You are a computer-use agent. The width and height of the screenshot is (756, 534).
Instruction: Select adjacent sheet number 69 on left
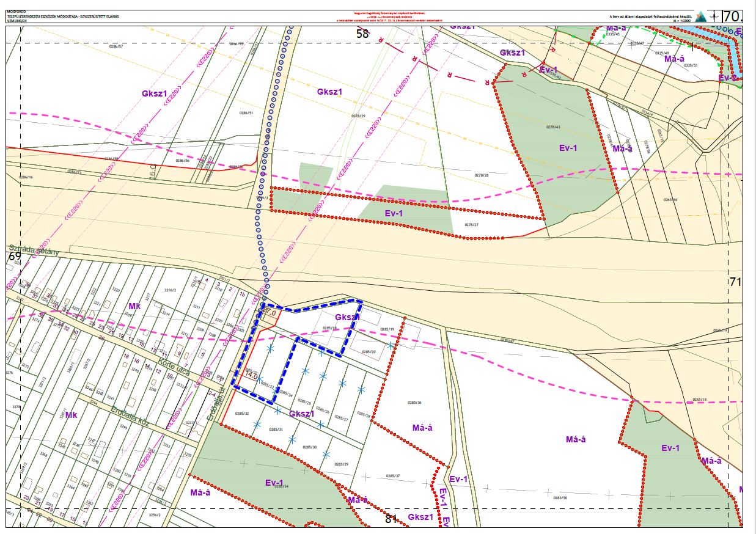tap(15, 257)
